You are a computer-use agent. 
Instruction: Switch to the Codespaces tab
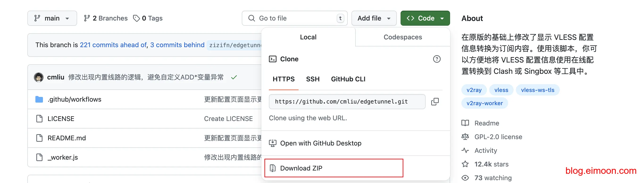click(x=402, y=37)
